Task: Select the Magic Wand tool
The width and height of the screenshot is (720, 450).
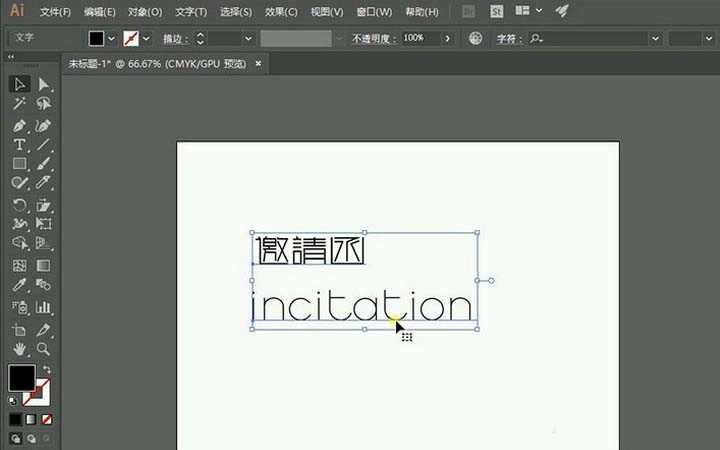Action: [19, 104]
